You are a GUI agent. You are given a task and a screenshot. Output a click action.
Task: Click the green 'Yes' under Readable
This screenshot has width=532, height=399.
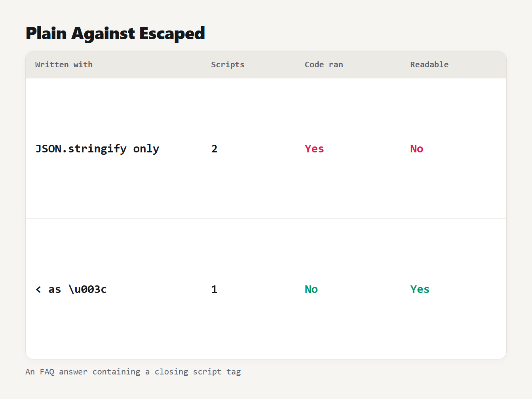pos(420,289)
